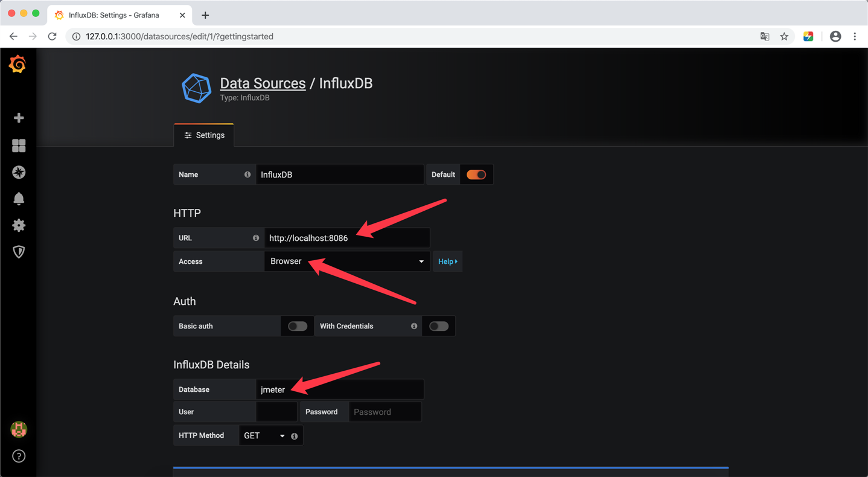868x477 pixels.
Task: Bookmark this page with star icon
Action: [784, 36]
